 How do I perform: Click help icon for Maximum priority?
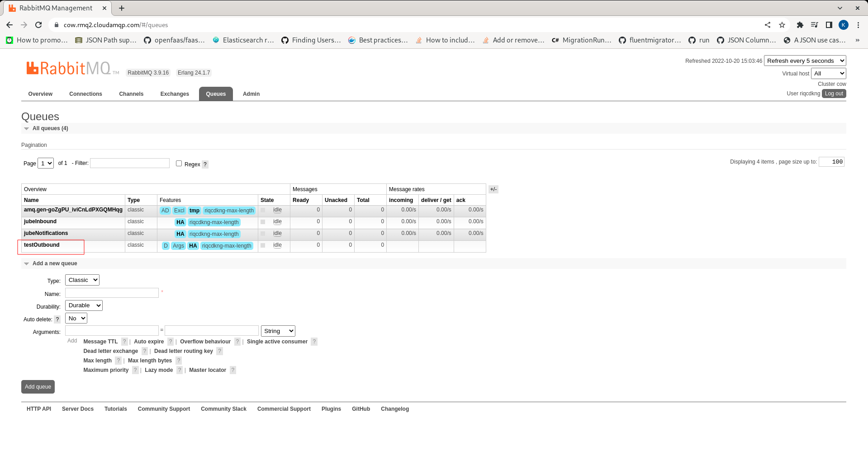(x=135, y=370)
